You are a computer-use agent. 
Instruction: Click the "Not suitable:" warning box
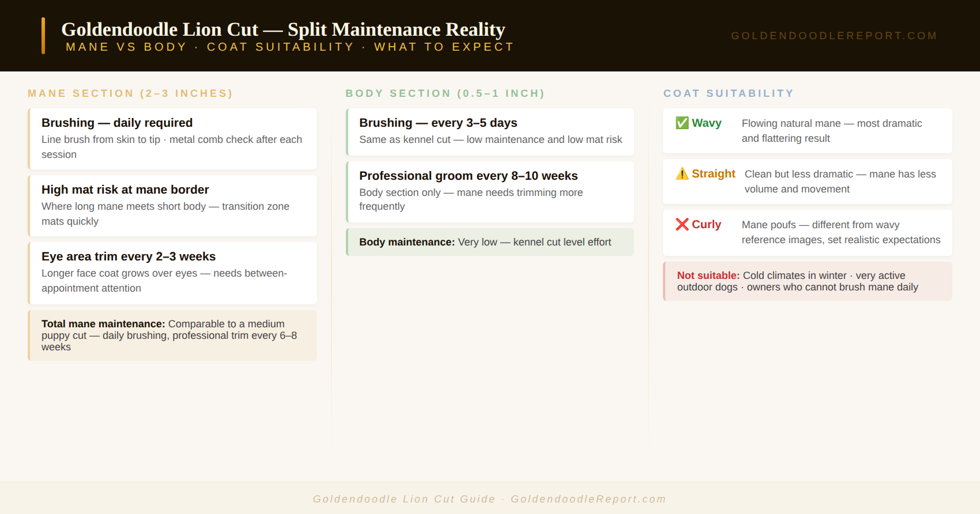pyautogui.click(x=808, y=281)
